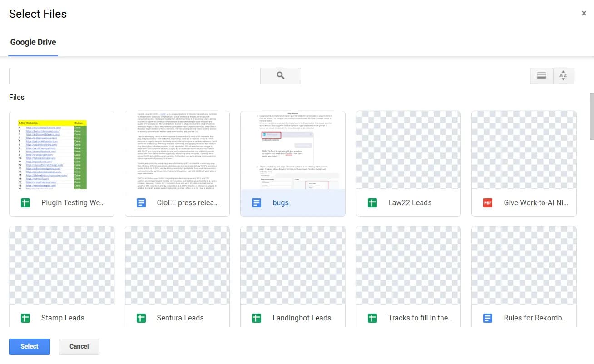Click inside the search input field
This screenshot has height=364, width=594.
(130, 76)
